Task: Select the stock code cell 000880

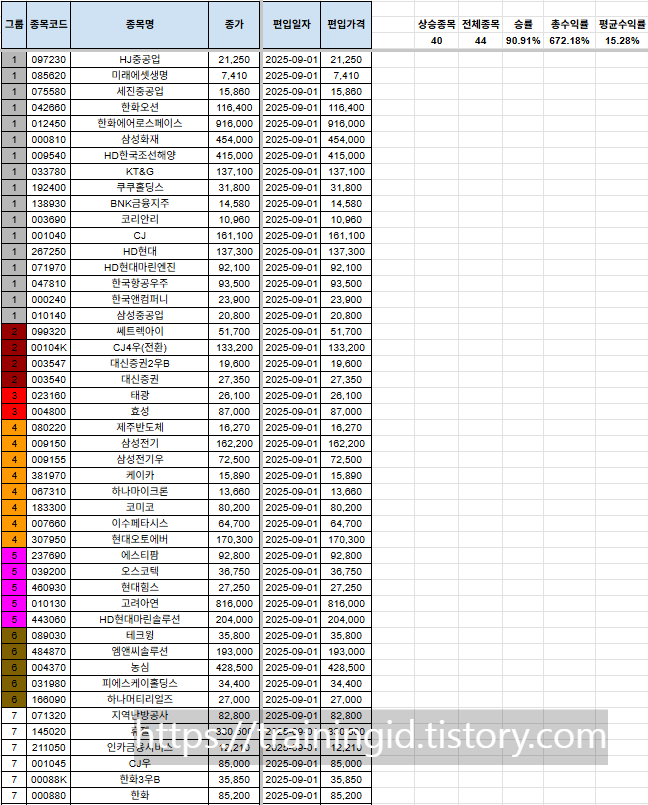Action: (48, 795)
